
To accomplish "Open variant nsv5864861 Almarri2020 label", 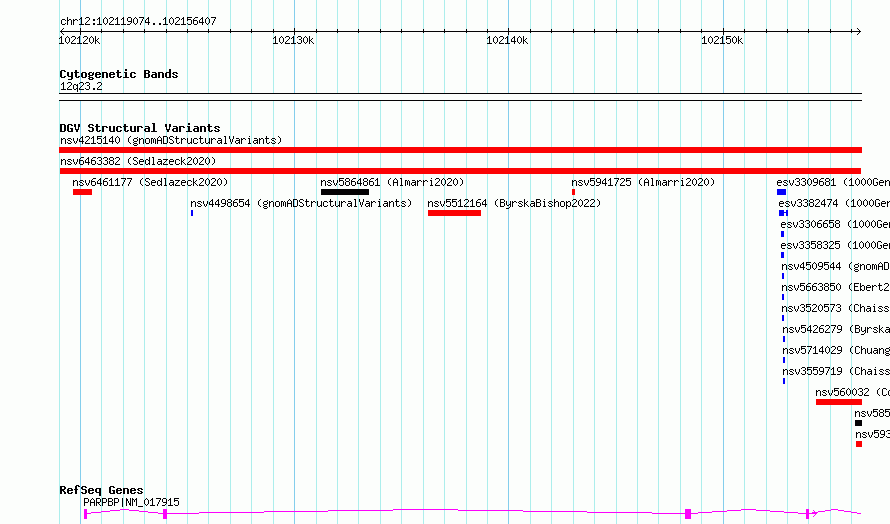I will point(392,182).
